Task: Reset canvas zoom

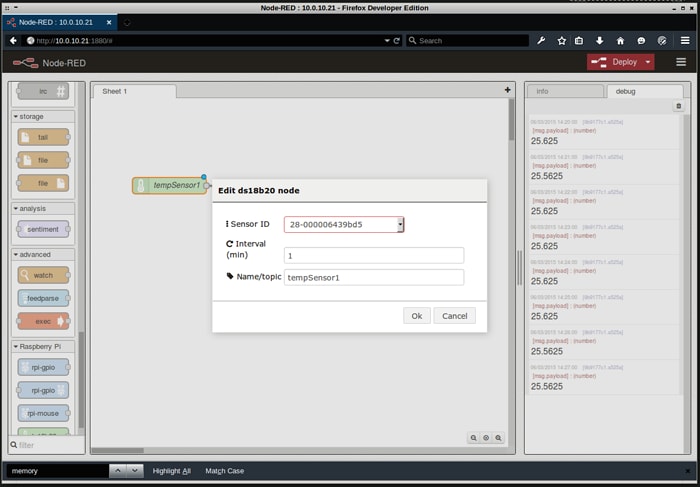Action: click(x=486, y=438)
